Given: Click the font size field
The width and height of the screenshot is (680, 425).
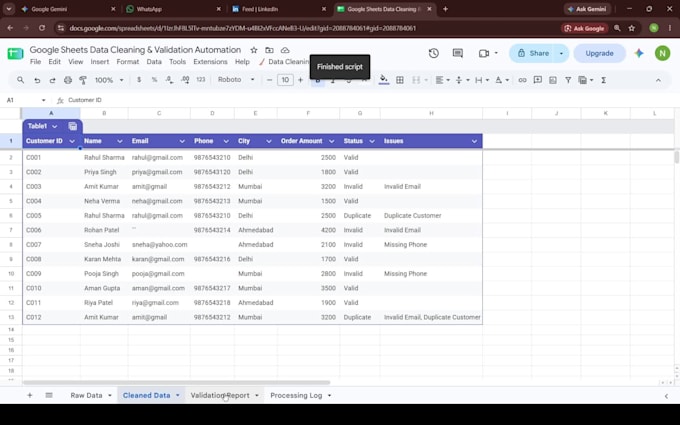Looking at the screenshot, I should 285,80.
